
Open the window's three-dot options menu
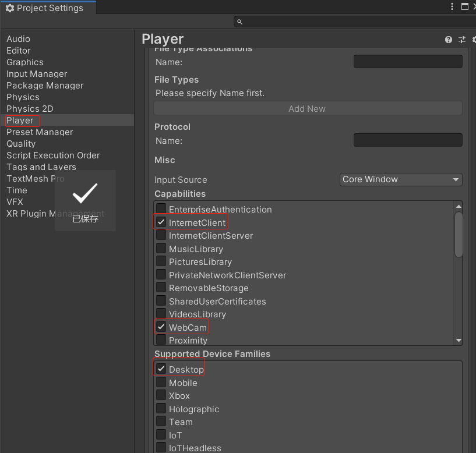click(452, 7)
